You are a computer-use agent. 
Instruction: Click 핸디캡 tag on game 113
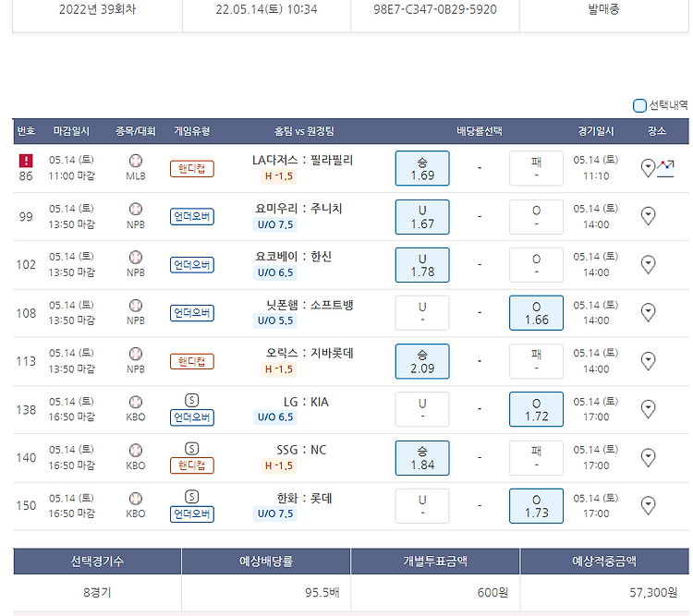click(192, 361)
